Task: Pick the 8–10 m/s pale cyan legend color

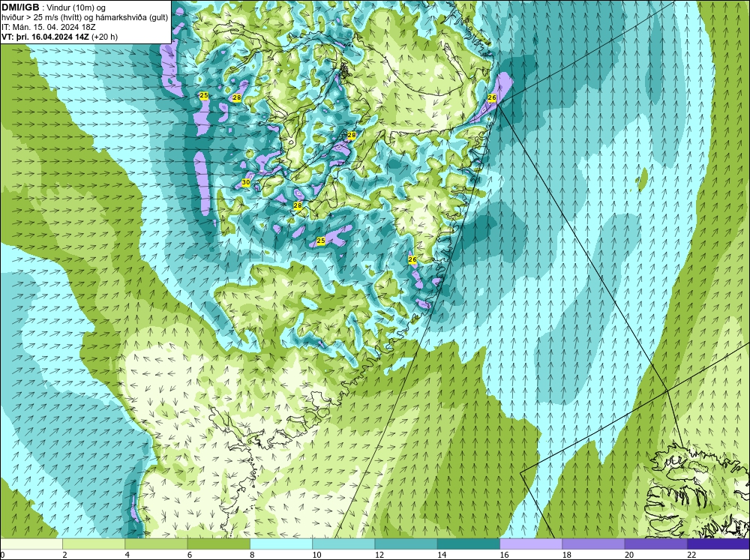Action: tap(281, 544)
